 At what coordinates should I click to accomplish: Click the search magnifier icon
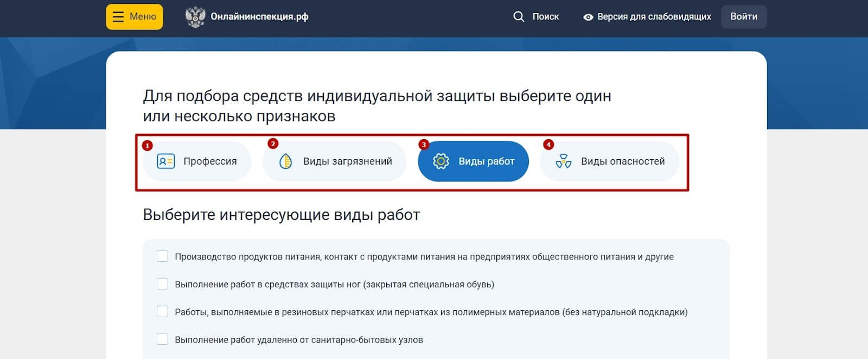[519, 17]
